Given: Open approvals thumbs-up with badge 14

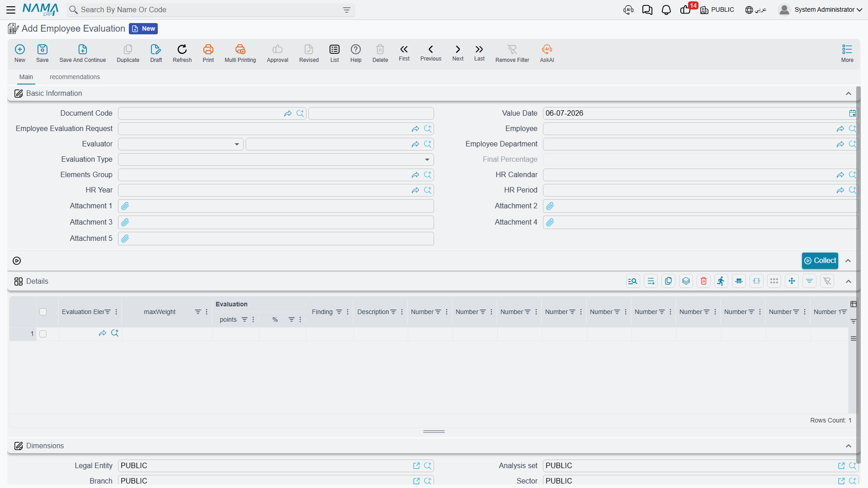Looking at the screenshot, I should pos(685,10).
